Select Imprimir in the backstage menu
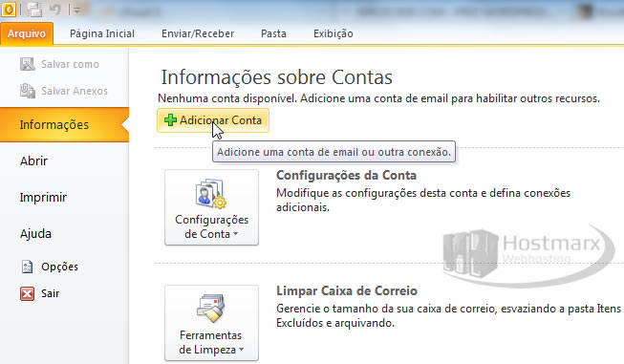Viewport: 624px width, 364px height. coord(43,198)
